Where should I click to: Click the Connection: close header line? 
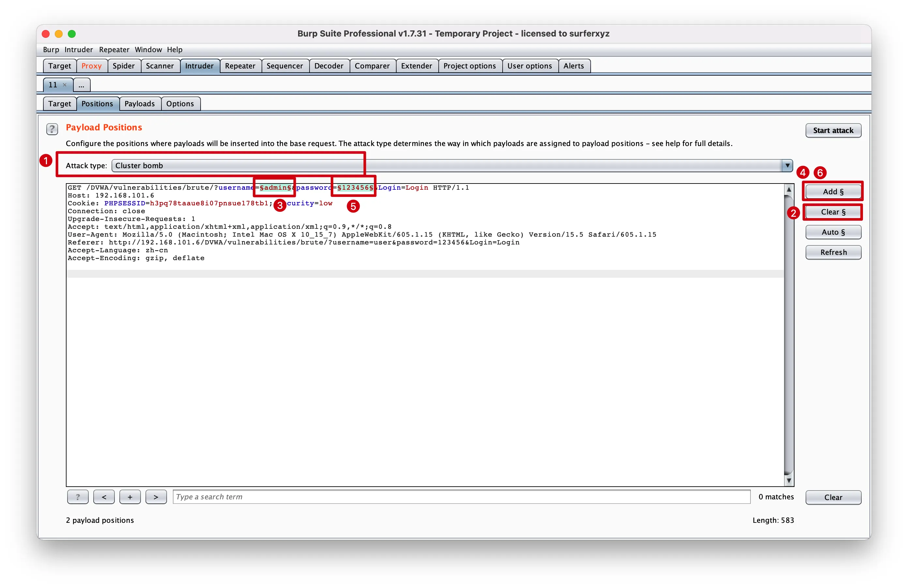[x=106, y=211]
